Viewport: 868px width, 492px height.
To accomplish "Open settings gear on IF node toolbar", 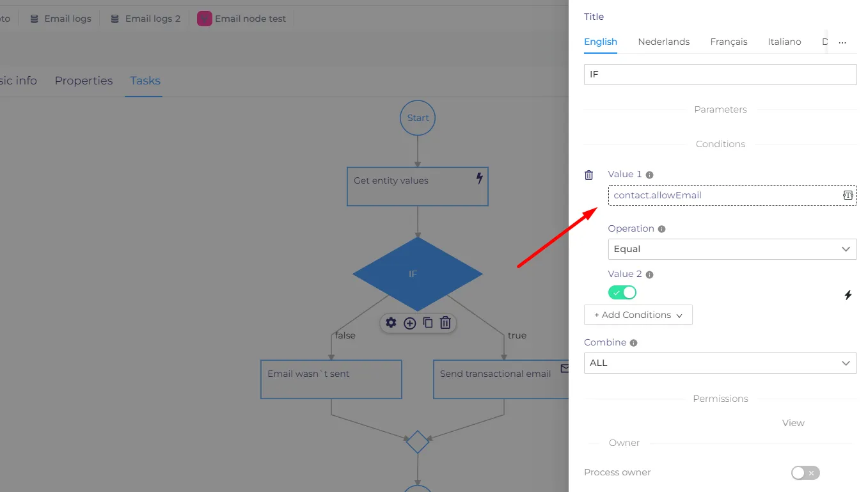I will 391,323.
